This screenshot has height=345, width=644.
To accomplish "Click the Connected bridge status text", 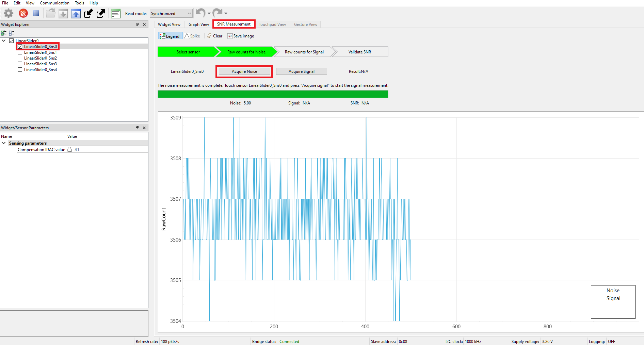I will [289, 342].
